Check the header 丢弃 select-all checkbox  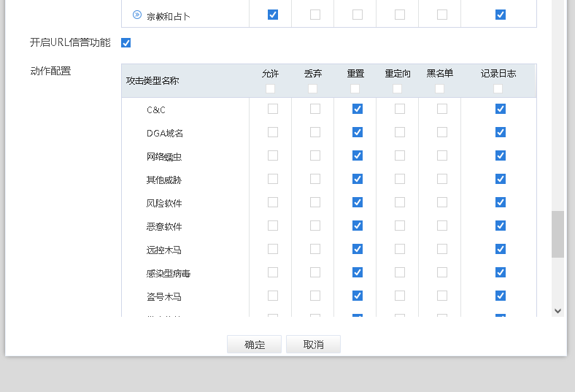coord(313,88)
